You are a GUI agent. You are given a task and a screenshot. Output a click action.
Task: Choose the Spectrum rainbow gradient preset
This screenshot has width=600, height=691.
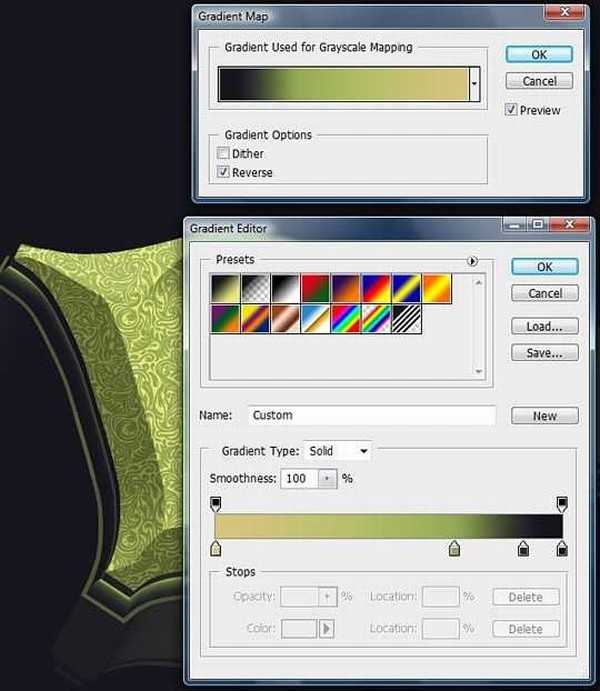(x=346, y=319)
